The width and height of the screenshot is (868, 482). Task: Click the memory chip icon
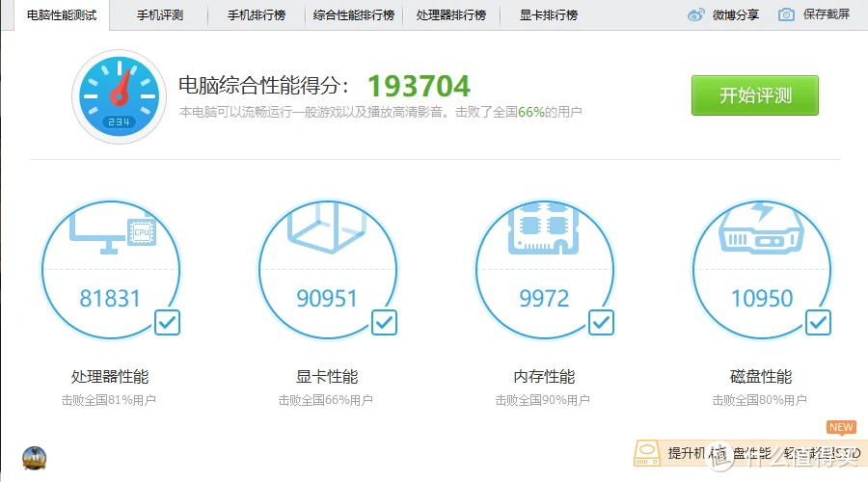(x=544, y=228)
